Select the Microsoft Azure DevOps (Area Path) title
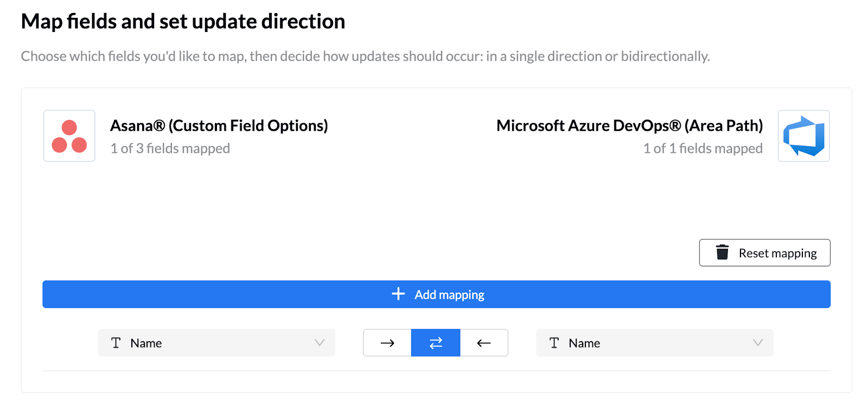Viewport: 868px width, 405px height. (x=629, y=126)
